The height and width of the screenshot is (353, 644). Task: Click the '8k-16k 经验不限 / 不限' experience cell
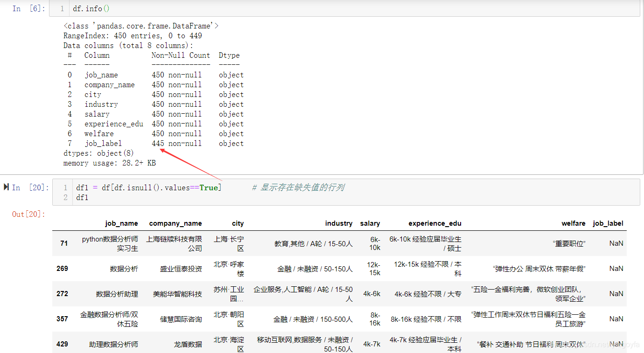[x=426, y=319]
